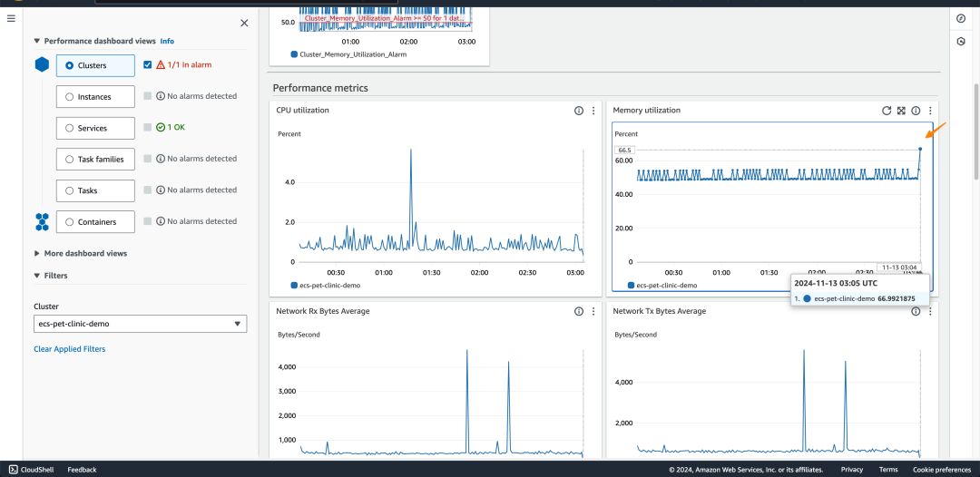Toggle the Containers alarm checkbox
980x477 pixels.
(148, 221)
